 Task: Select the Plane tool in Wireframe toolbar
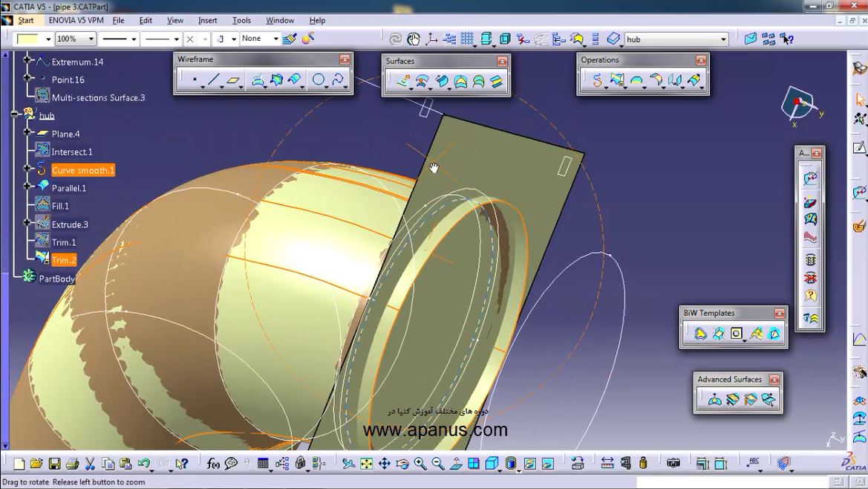point(232,80)
